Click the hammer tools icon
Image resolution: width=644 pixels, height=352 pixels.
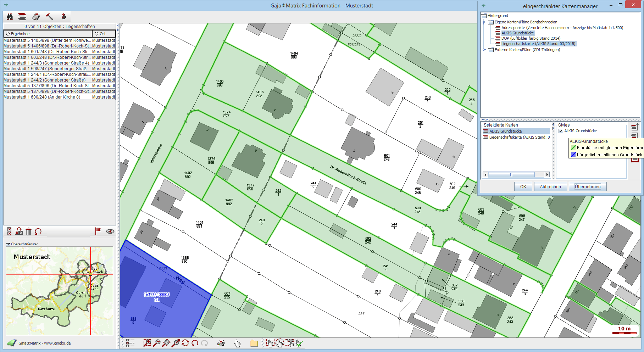pyautogui.click(x=50, y=17)
